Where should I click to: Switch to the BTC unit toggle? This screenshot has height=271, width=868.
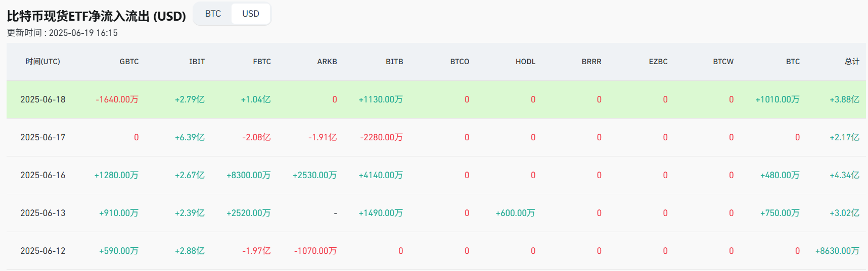[213, 14]
